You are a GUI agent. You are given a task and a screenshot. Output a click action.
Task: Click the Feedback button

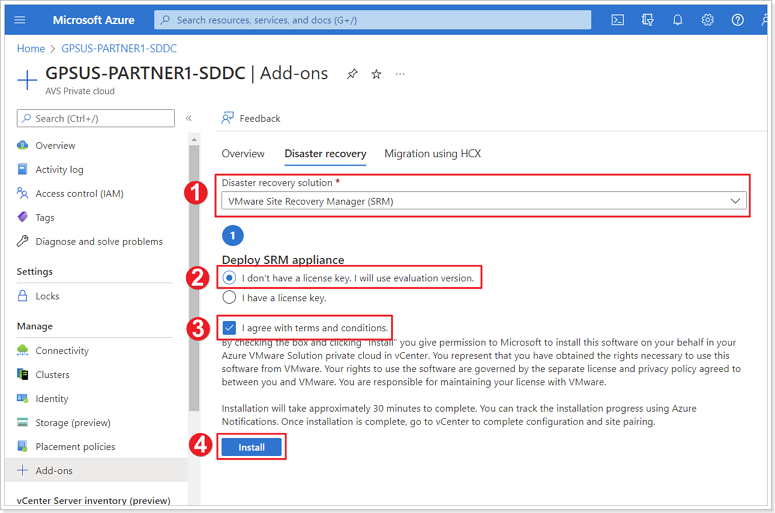(x=251, y=118)
